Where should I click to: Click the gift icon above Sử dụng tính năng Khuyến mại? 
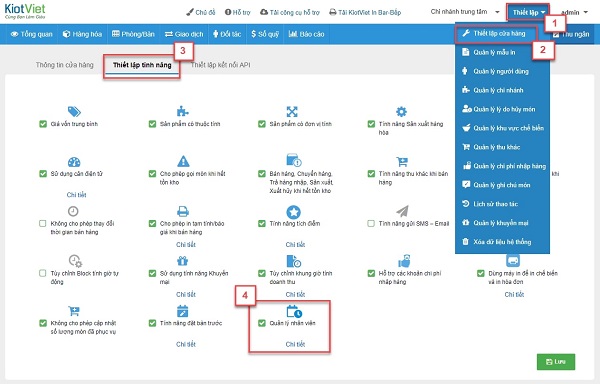pos(183,261)
